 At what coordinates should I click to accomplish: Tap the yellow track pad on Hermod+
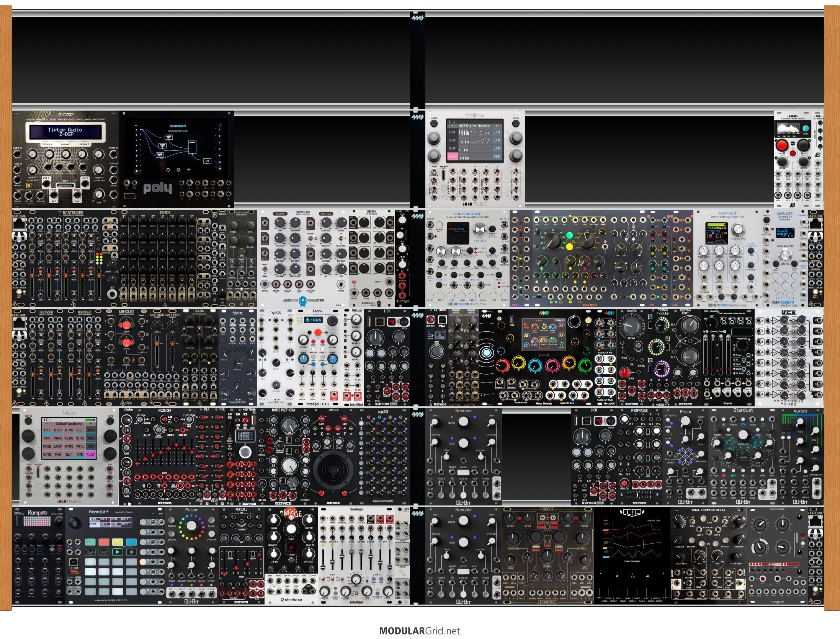(118, 542)
